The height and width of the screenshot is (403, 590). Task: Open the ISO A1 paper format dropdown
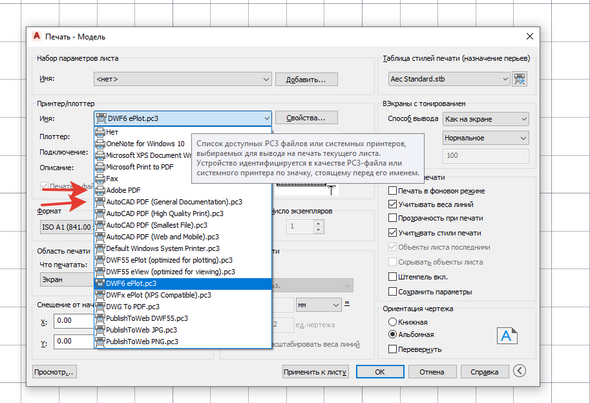(67, 227)
